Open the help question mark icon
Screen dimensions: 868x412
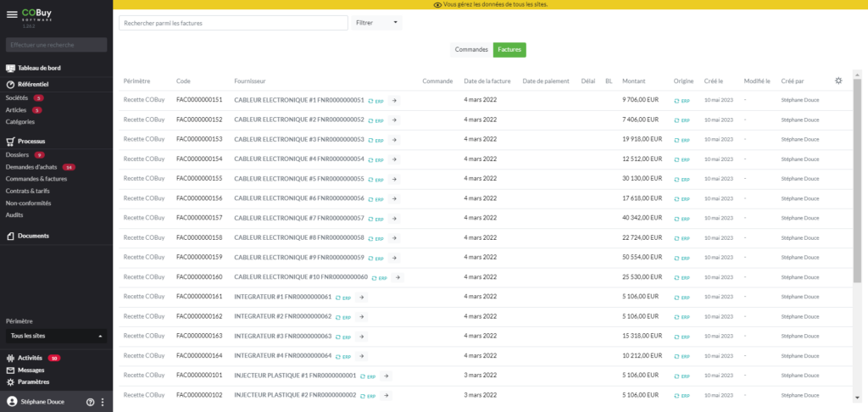90,402
